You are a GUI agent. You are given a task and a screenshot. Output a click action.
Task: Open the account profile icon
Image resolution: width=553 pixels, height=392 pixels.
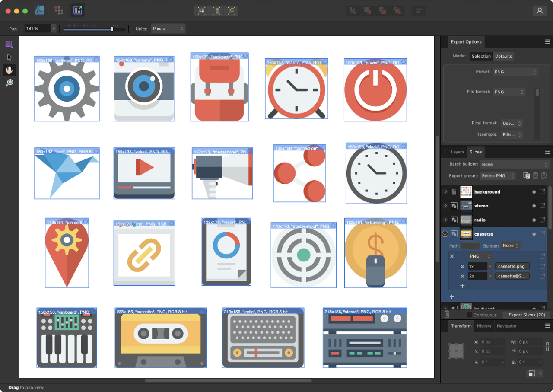[x=540, y=11]
